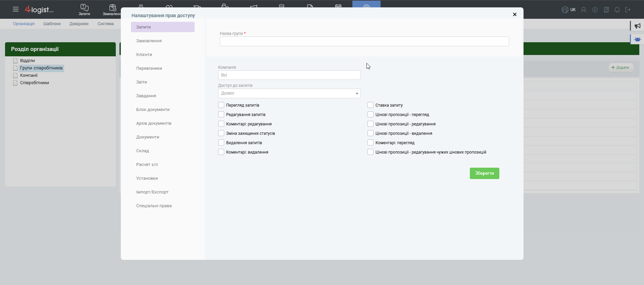Click the dollar currency icon
Image resolution: width=644 pixels, height=285 pixels.
tap(595, 10)
